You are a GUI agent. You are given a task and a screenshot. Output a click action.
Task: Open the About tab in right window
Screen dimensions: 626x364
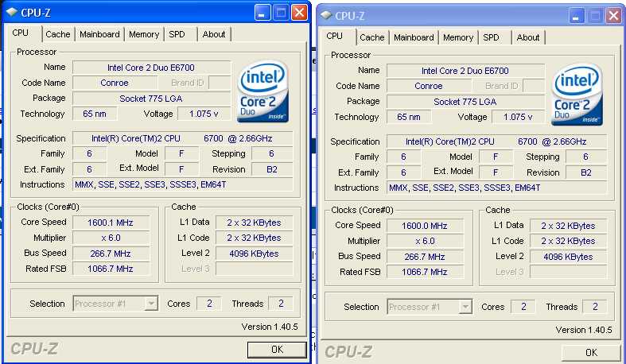point(528,37)
